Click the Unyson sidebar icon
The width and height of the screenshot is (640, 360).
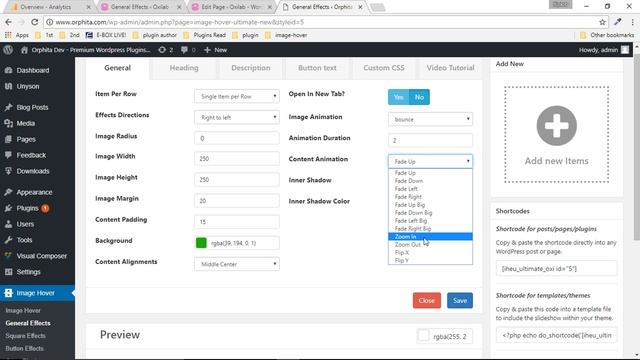click(8, 86)
